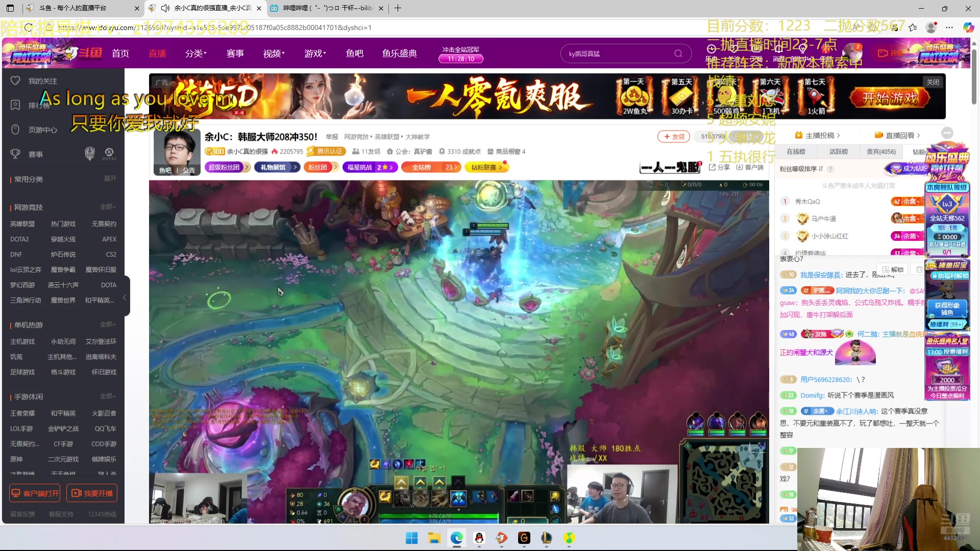Click 举报 report link
Image resolution: width=980 pixels, height=551 pixels.
pos(332,137)
